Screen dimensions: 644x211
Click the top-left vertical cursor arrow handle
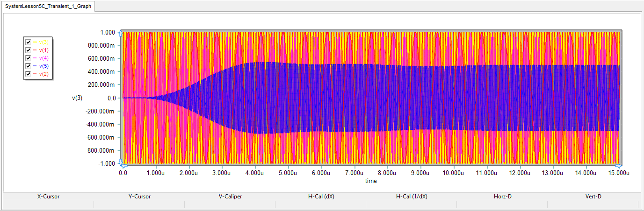(x=121, y=33)
